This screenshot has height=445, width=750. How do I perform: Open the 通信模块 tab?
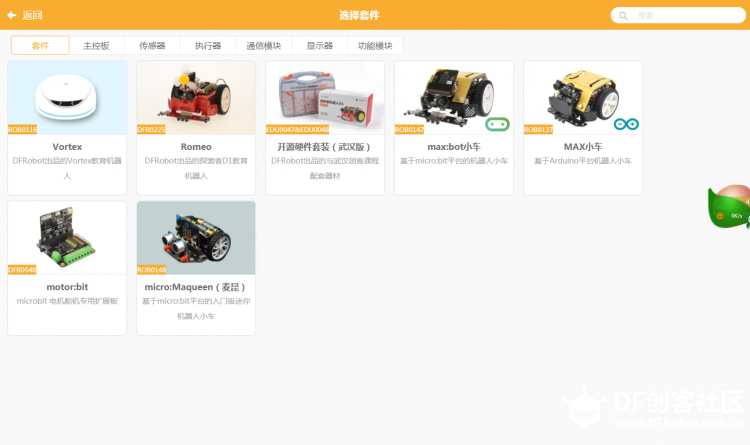264,45
